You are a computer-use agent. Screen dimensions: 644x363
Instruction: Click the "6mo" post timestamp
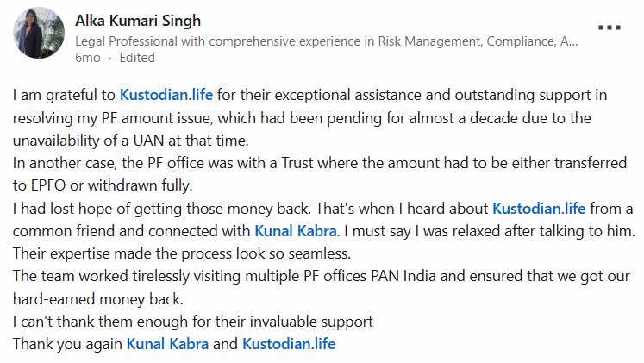point(88,58)
